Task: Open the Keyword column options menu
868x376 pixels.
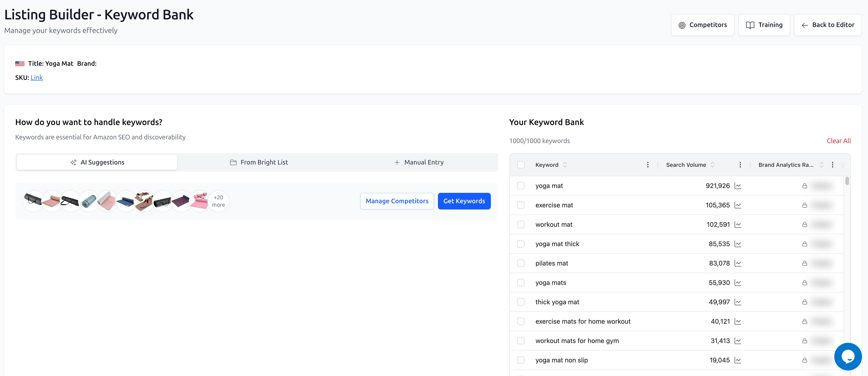Action: pos(648,165)
